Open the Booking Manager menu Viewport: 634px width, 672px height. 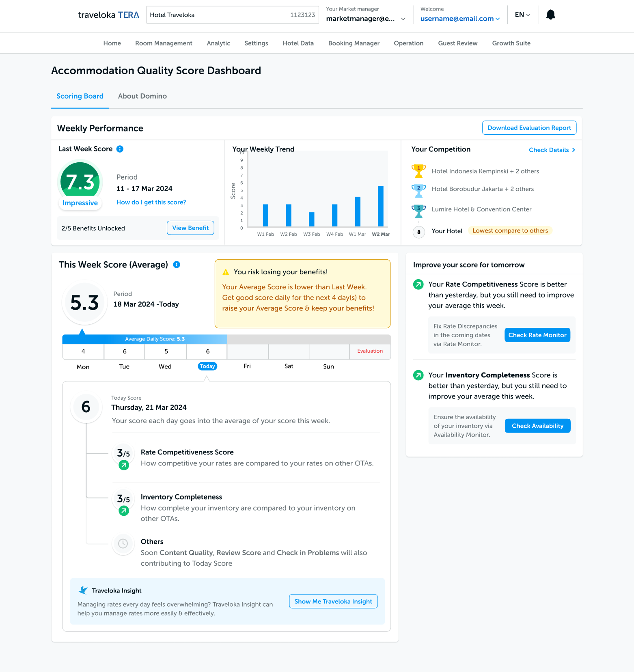pos(354,43)
